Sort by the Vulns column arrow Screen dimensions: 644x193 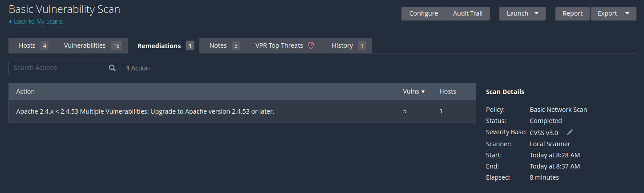tap(423, 92)
